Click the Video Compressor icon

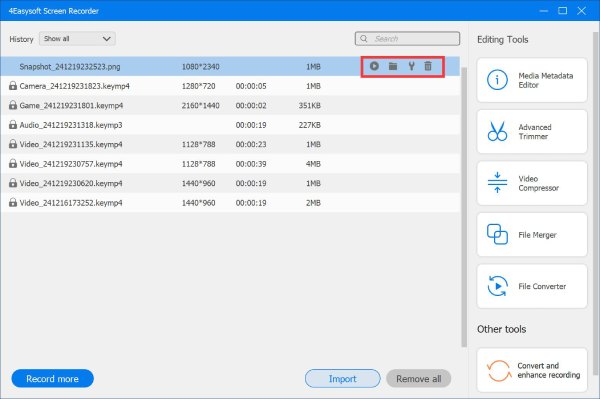tap(497, 182)
